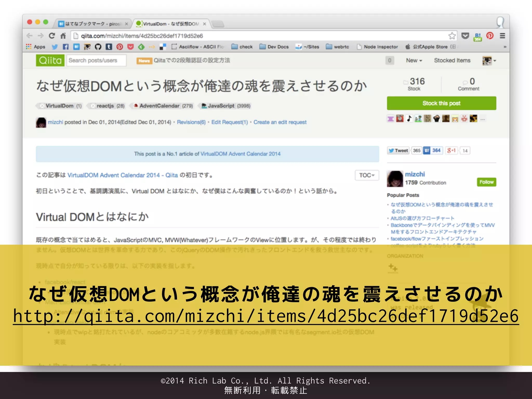Open the Hatena bookmark extension icon
The width and height of the screenshot is (532, 399).
coord(477,37)
